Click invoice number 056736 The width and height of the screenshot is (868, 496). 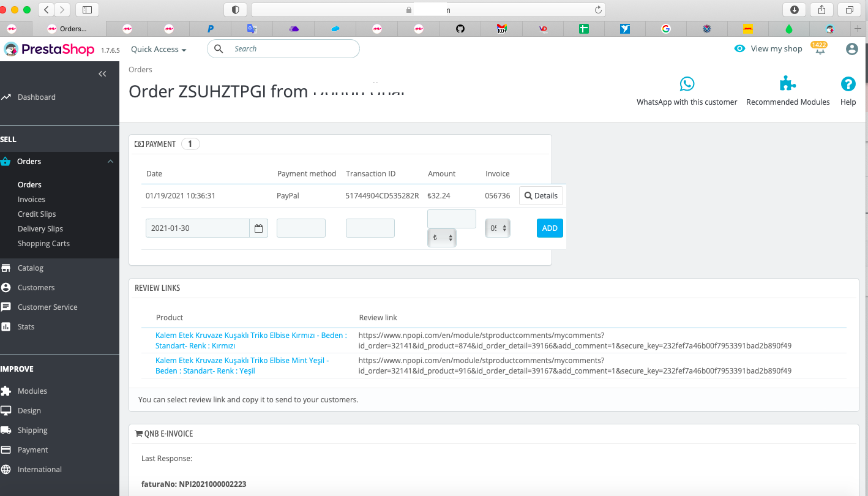coord(498,196)
